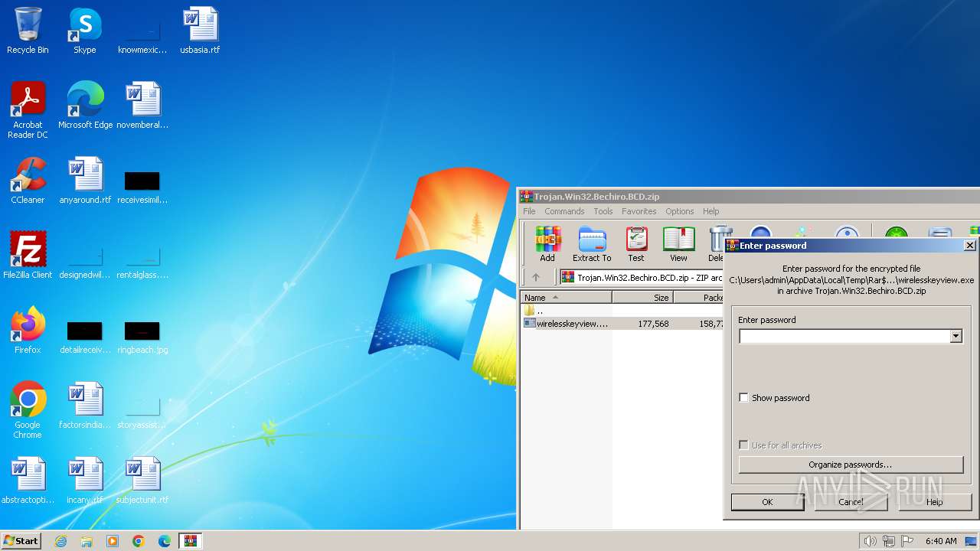
Task: Click the WinRAR Delete toolbar icon
Action: [x=716, y=244]
